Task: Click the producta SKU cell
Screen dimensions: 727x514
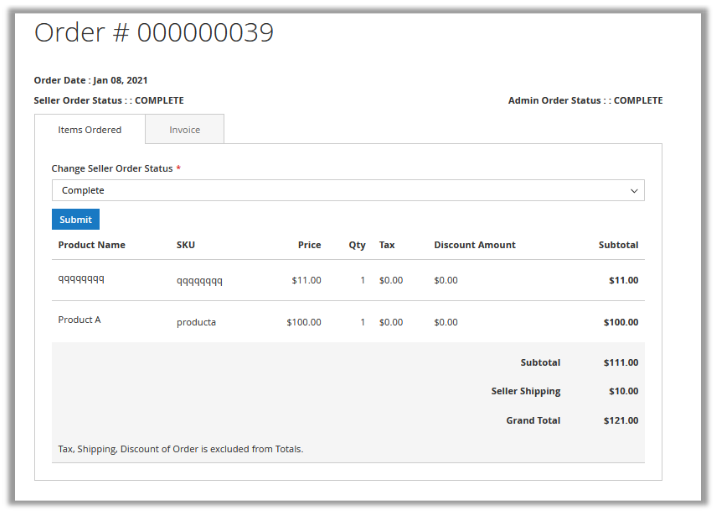Action: coord(196,322)
